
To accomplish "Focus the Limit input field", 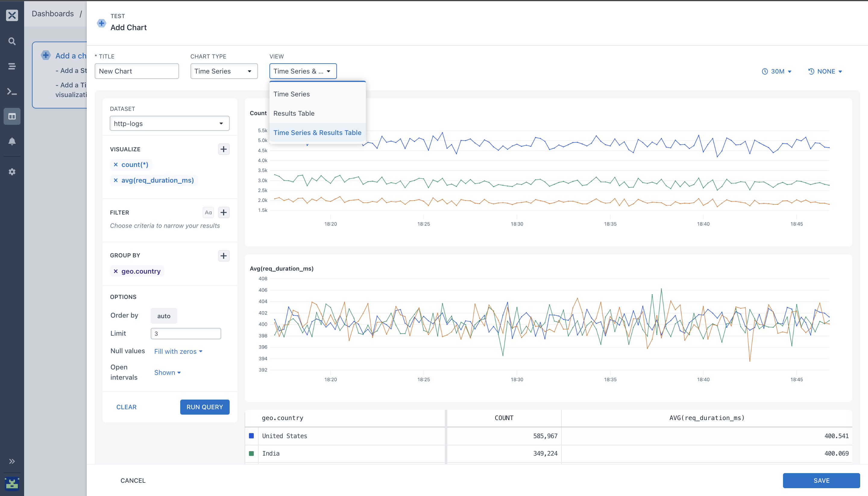I will 186,334.
